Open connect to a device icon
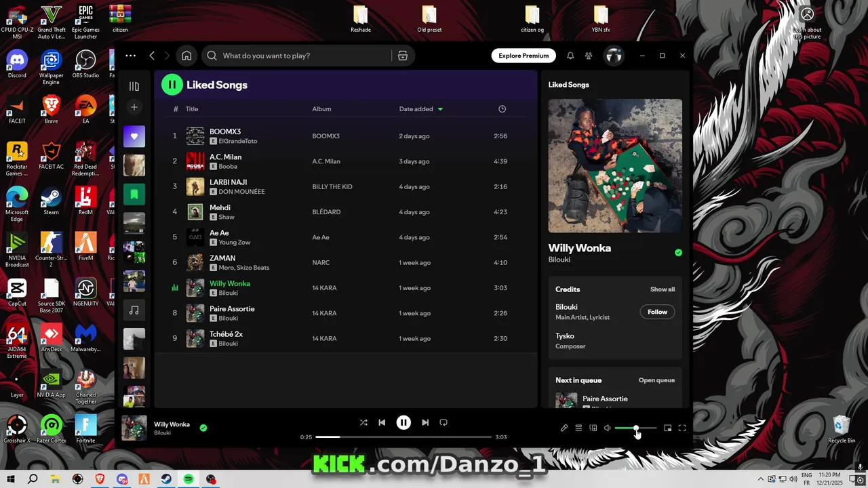Viewport: 868px width, 488px height. tap(593, 428)
